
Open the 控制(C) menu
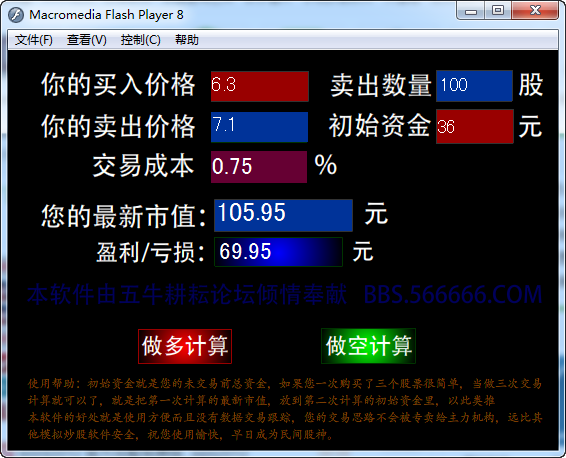(140, 40)
